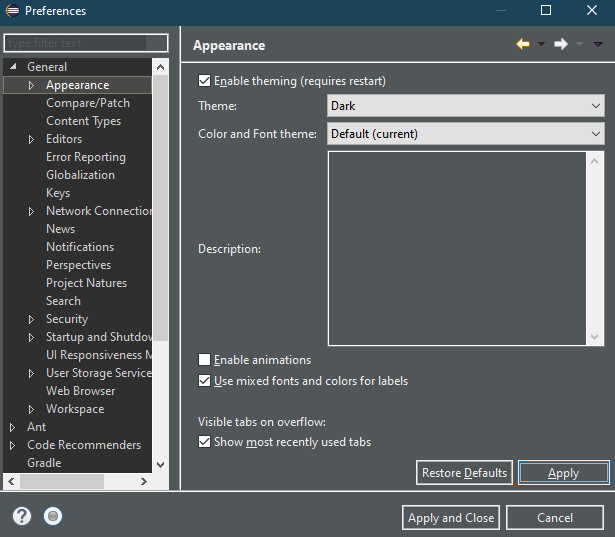Open the Theme dropdown set to Dark

tap(465, 106)
